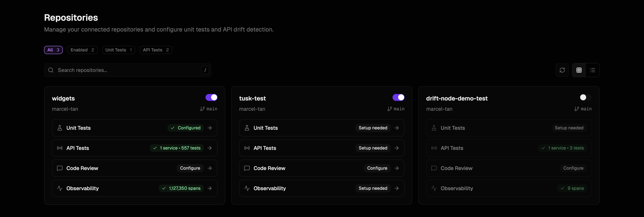This screenshot has width=644, height=217.
Task: Click the Code Review chat icon in drift-node-demo-test
Action: point(434,168)
